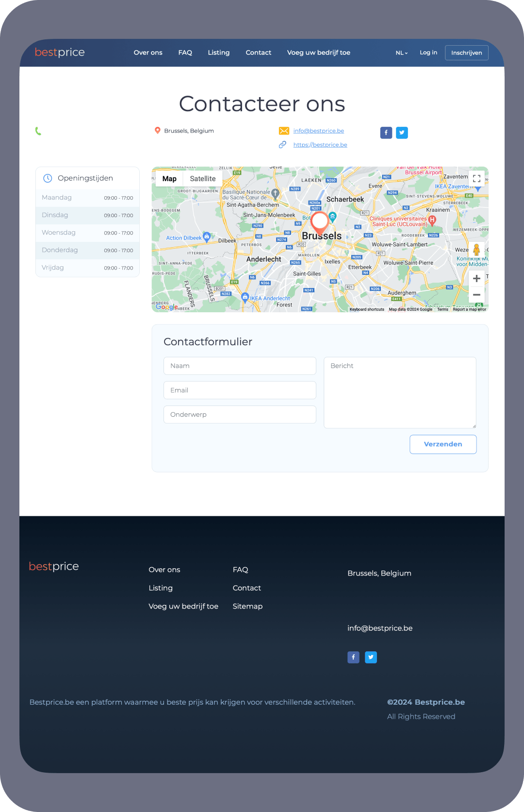
Task: Open the NL language dropdown
Action: pyautogui.click(x=401, y=53)
